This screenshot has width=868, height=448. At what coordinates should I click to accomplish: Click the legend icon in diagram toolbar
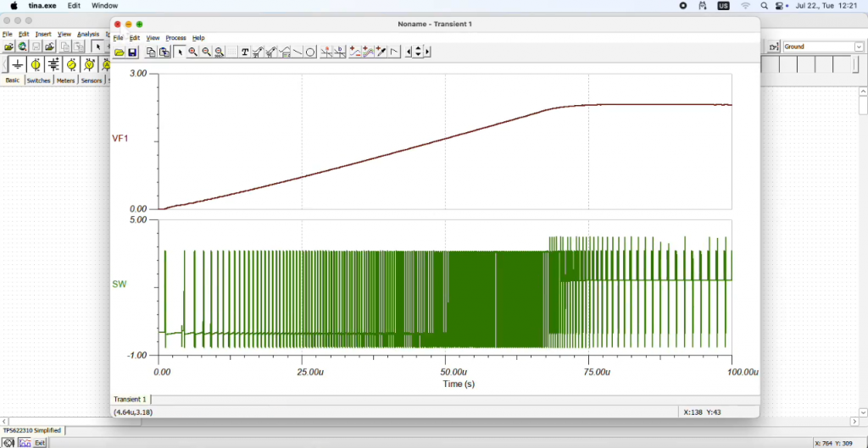coord(285,52)
